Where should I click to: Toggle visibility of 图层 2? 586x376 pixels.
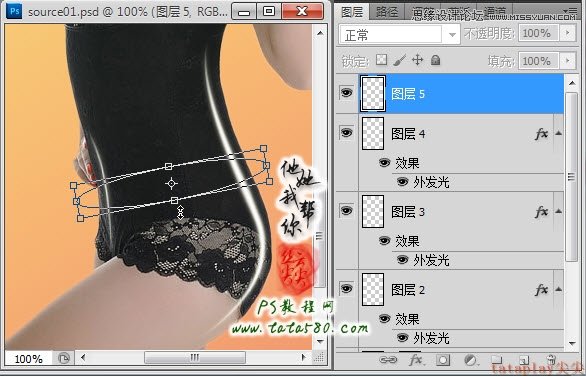pos(346,288)
